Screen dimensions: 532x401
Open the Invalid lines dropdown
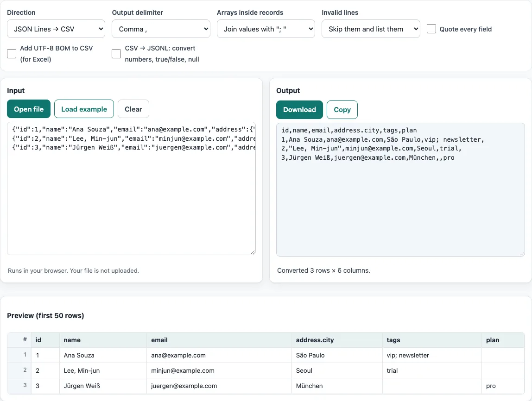(371, 29)
